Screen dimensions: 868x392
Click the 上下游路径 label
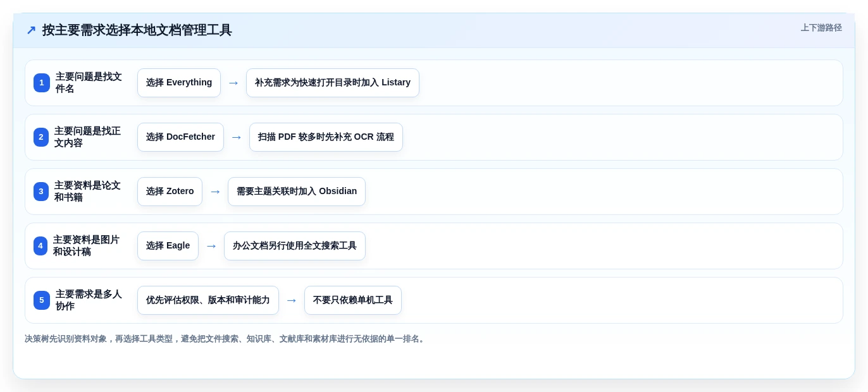tap(821, 28)
